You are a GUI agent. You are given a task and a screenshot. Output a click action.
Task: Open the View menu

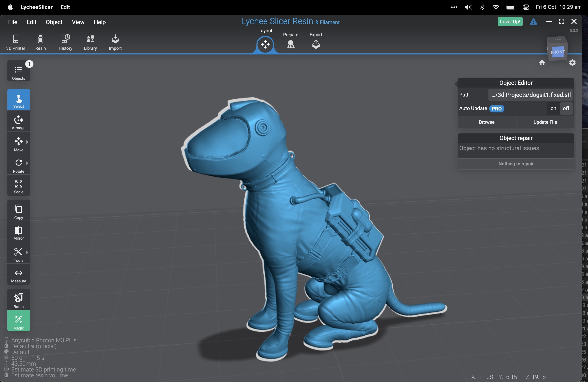click(x=78, y=22)
